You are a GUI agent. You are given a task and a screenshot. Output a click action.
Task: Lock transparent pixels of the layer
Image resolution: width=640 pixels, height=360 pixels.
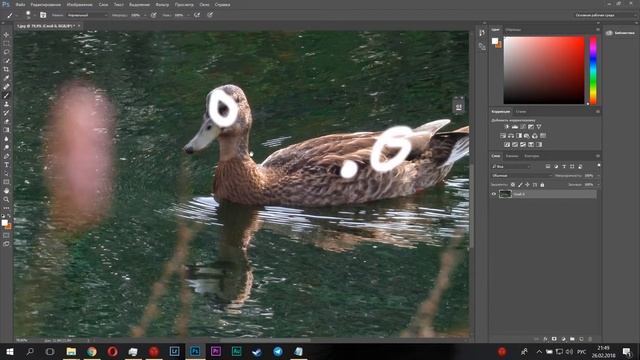coord(513,185)
